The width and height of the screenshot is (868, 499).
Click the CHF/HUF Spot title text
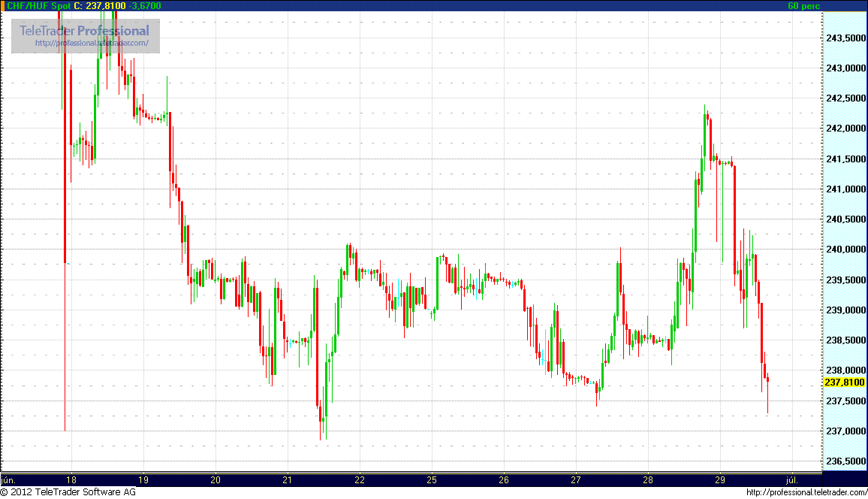(x=39, y=5)
